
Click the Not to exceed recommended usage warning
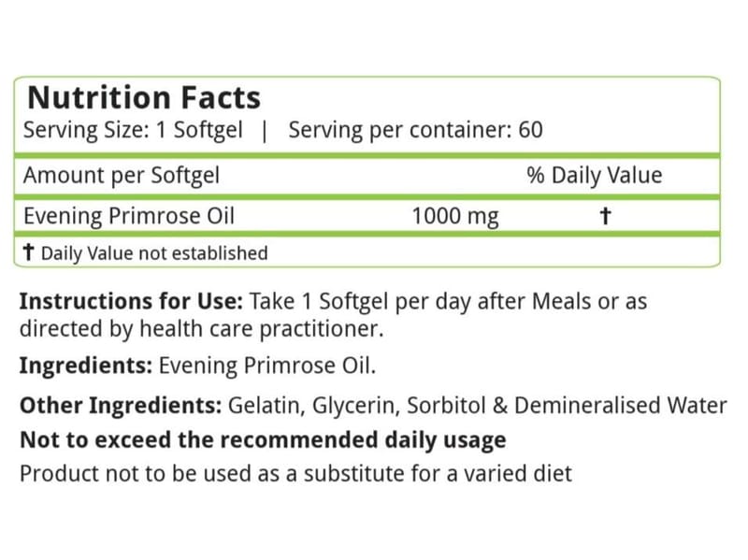(263, 440)
